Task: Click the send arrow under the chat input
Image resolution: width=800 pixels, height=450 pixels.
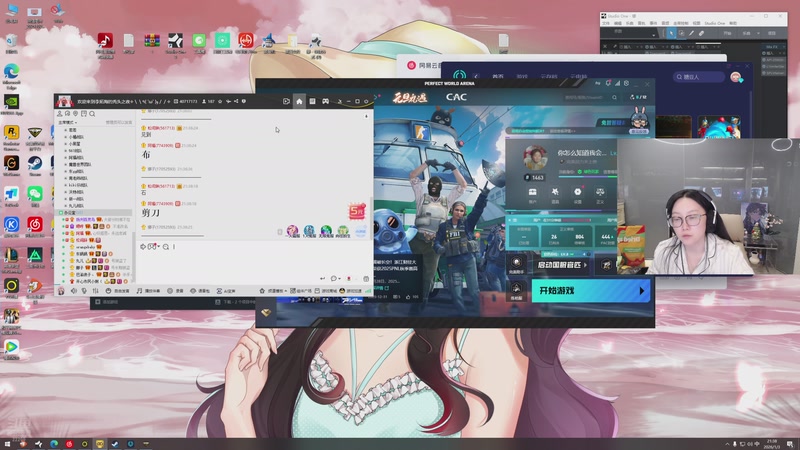Action: click(x=322, y=279)
